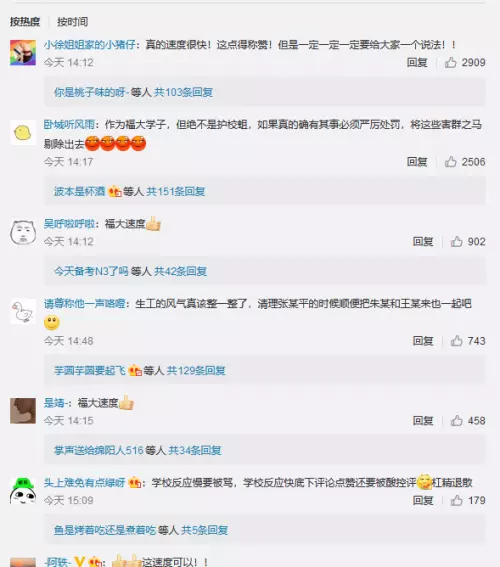
Task: Open profile of 吴呼啦呼啦
Action: click(69, 224)
